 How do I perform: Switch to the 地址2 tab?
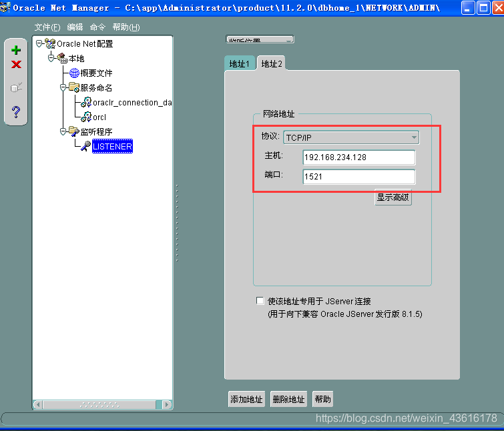point(272,63)
